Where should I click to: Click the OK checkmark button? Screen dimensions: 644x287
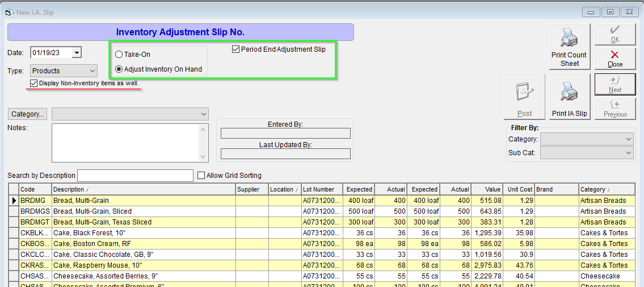tap(615, 34)
